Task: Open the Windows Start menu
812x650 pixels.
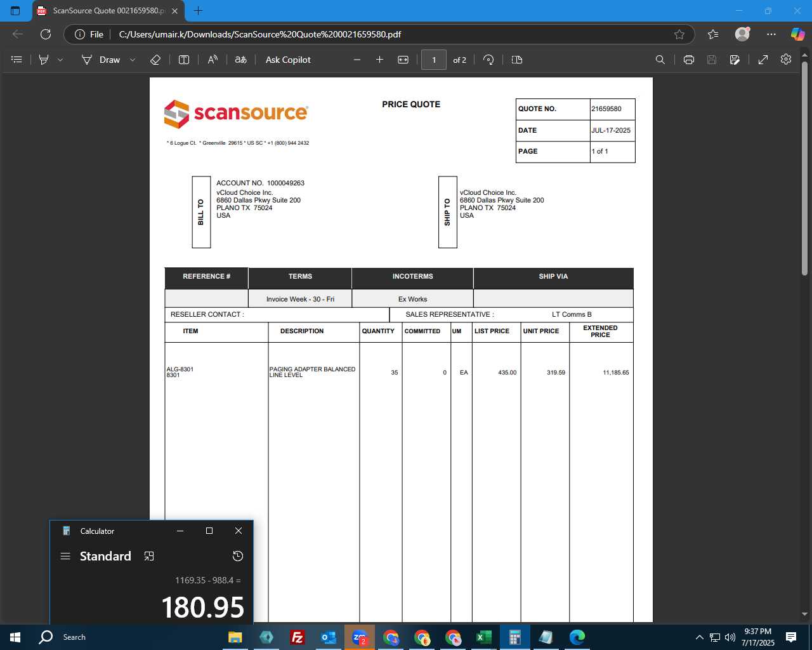Action: coord(15,637)
